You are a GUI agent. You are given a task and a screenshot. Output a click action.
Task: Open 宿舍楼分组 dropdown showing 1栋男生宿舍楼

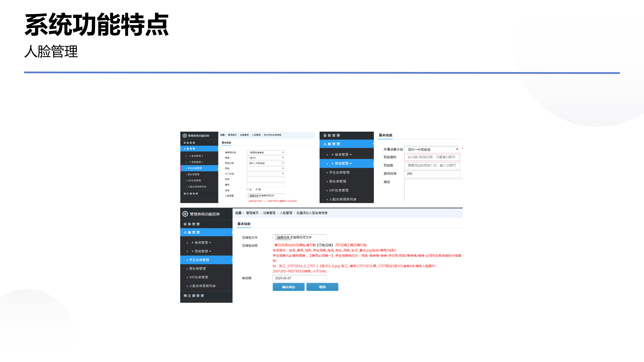pos(265,152)
